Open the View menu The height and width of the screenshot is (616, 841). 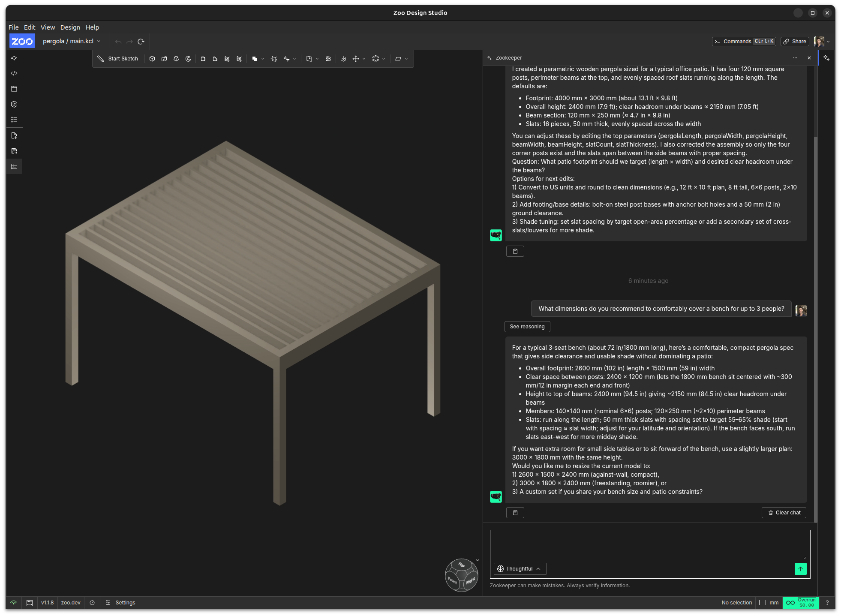[x=48, y=27]
